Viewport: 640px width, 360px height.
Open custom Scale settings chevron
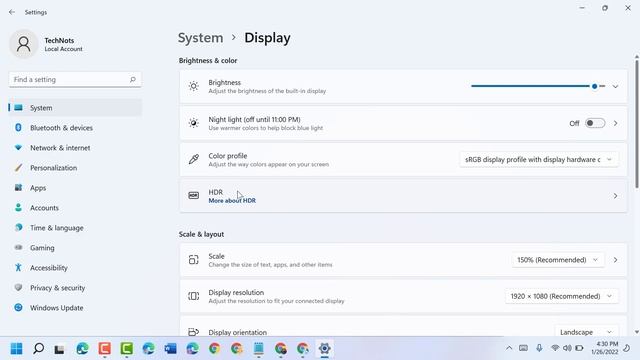point(615,260)
